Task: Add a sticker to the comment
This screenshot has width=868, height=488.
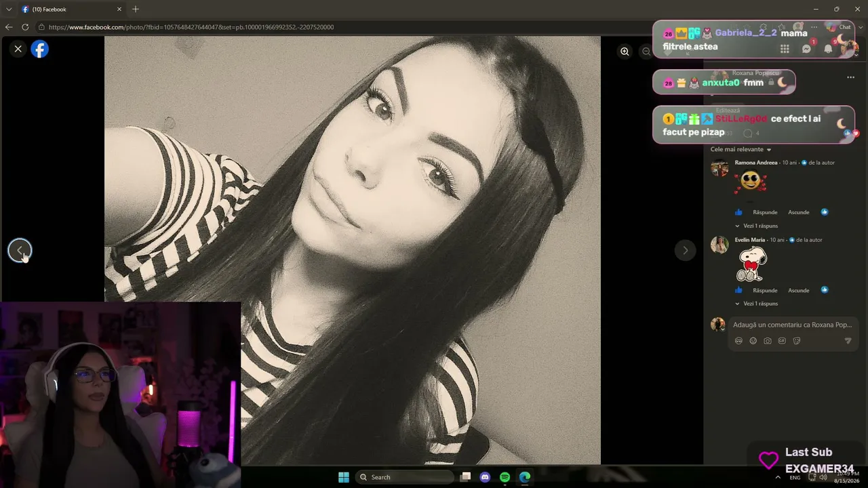Action: (x=797, y=341)
